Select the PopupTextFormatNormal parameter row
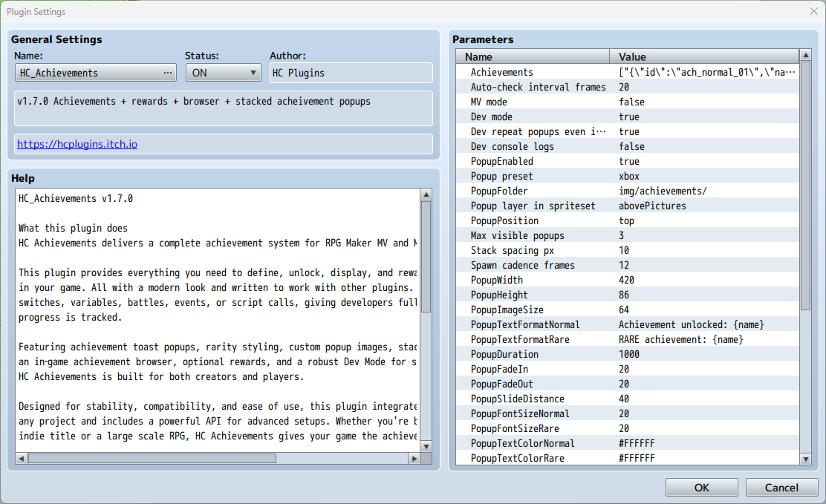The width and height of the screenshot is (826, 504). 628,324
